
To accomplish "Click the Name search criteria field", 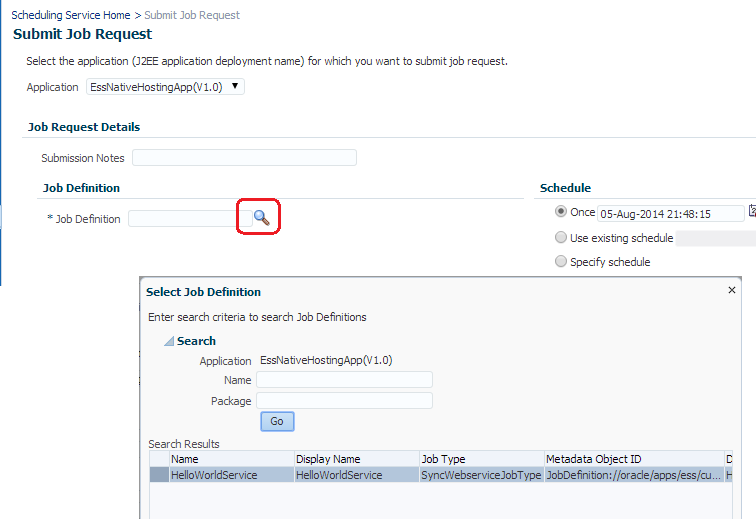I will click(344, 380).
